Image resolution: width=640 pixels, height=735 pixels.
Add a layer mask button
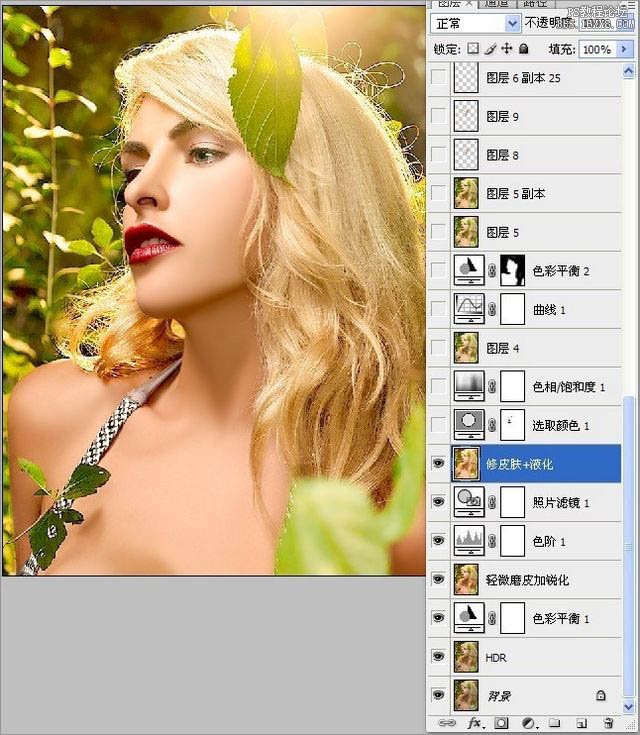point(501,723)
